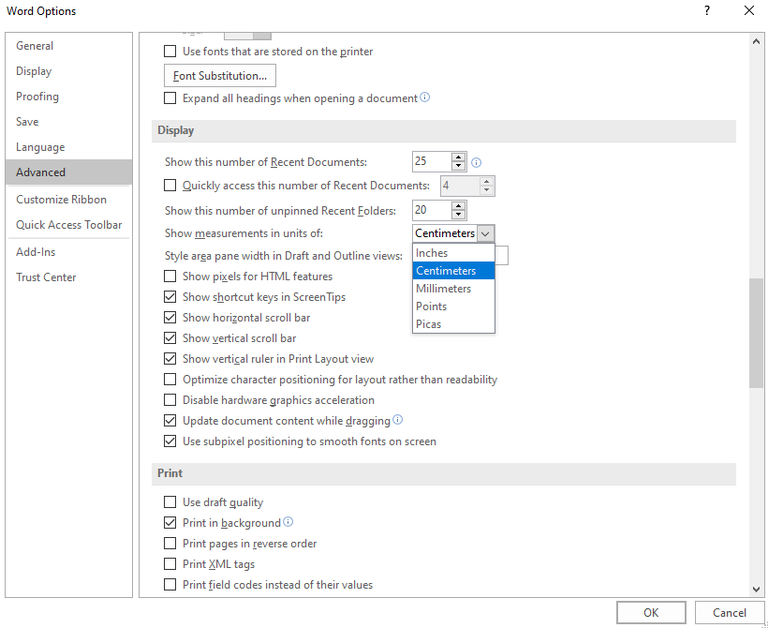
Task: Decrease unpinned Recent Folders with down arrow
Action: pos(458,215)
